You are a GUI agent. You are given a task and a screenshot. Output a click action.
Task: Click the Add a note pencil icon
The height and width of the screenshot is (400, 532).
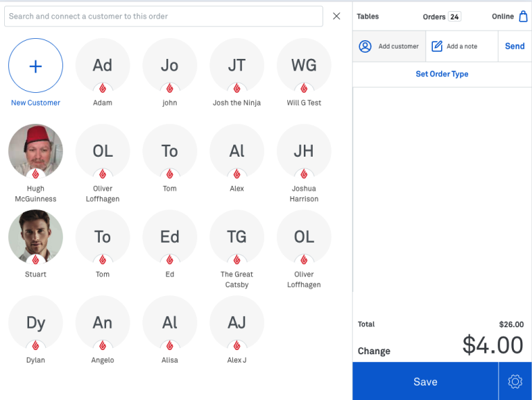click(x=437, y=46)
